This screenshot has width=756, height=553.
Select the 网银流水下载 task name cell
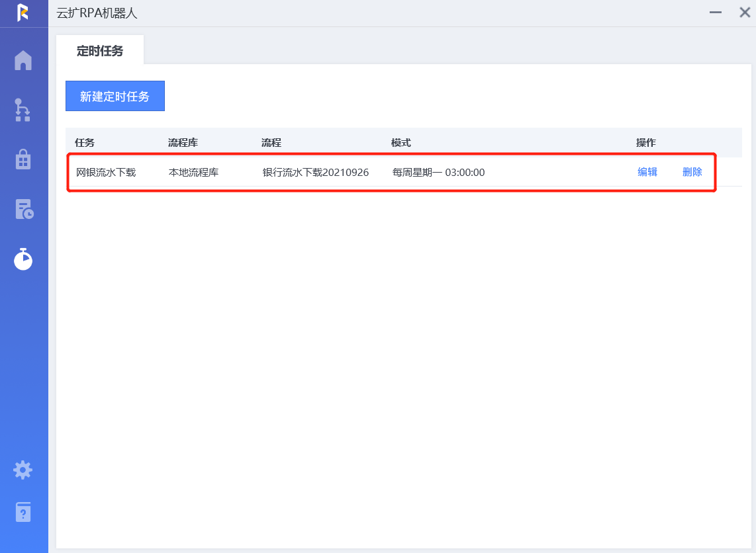[106, 173]
